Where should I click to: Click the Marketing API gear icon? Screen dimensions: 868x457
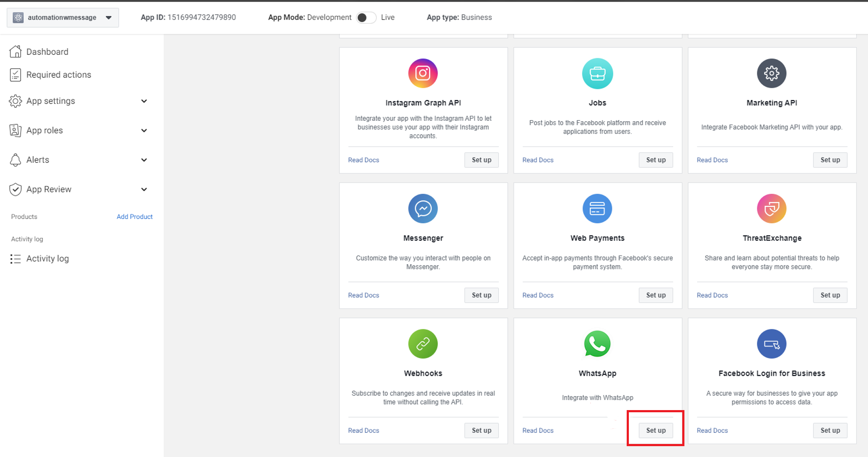[x=772, y=73]
